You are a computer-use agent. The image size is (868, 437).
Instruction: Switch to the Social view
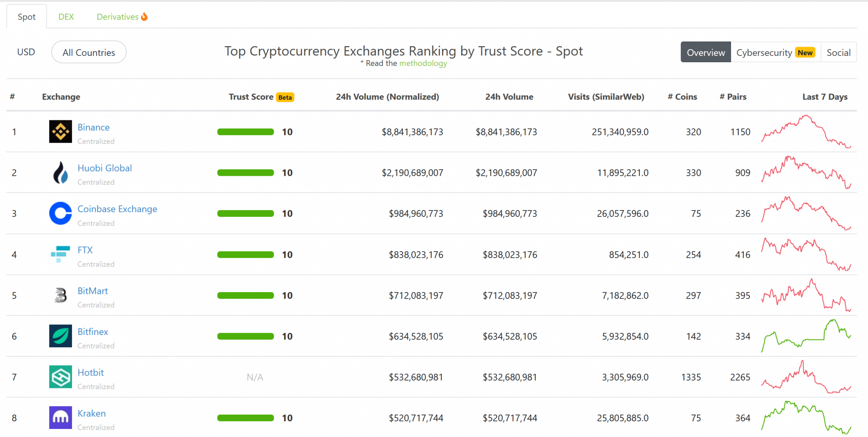839,52
